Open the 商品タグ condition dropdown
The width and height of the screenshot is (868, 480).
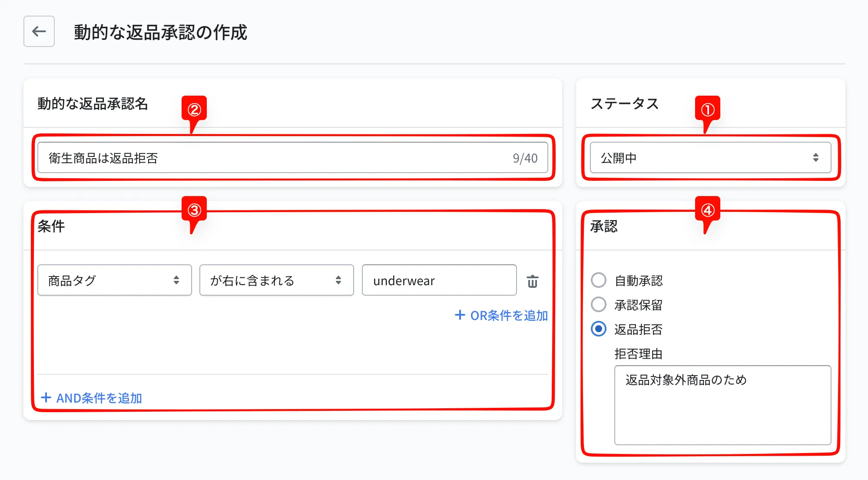(x=115, y=280)
